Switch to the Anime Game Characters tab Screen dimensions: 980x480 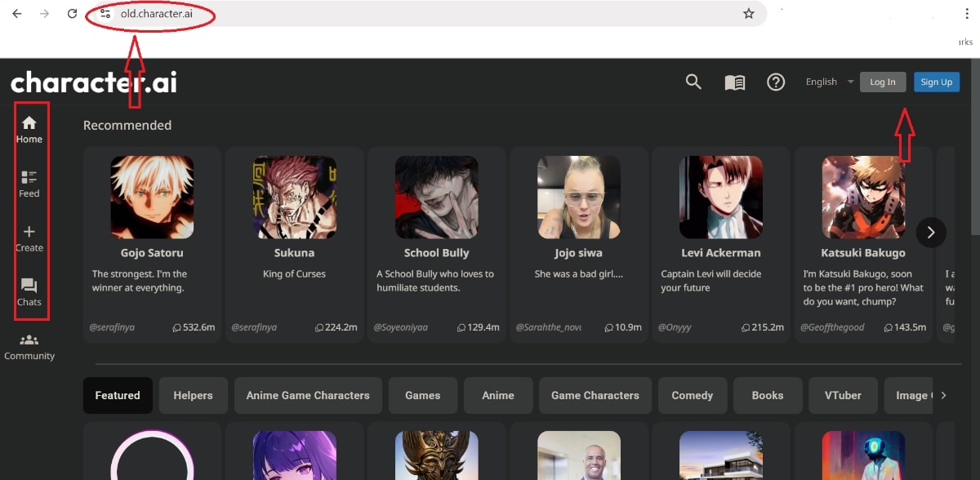tap(308, 395)
